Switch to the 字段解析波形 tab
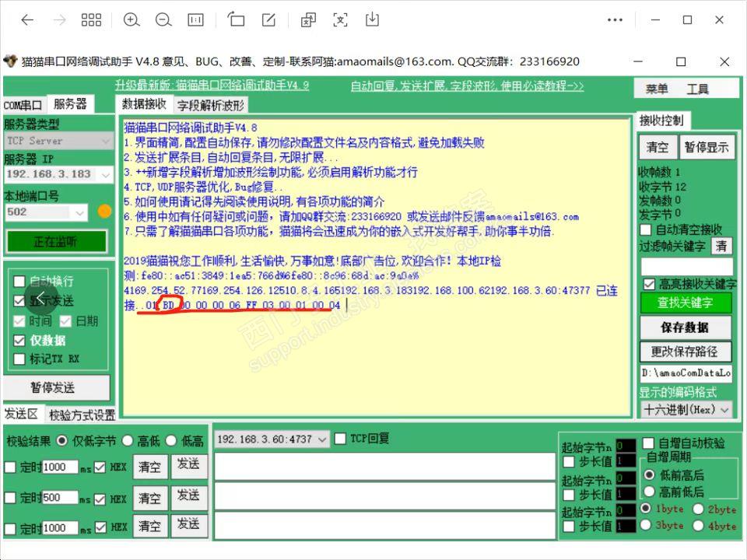747x560 pixels. (211, 105)
